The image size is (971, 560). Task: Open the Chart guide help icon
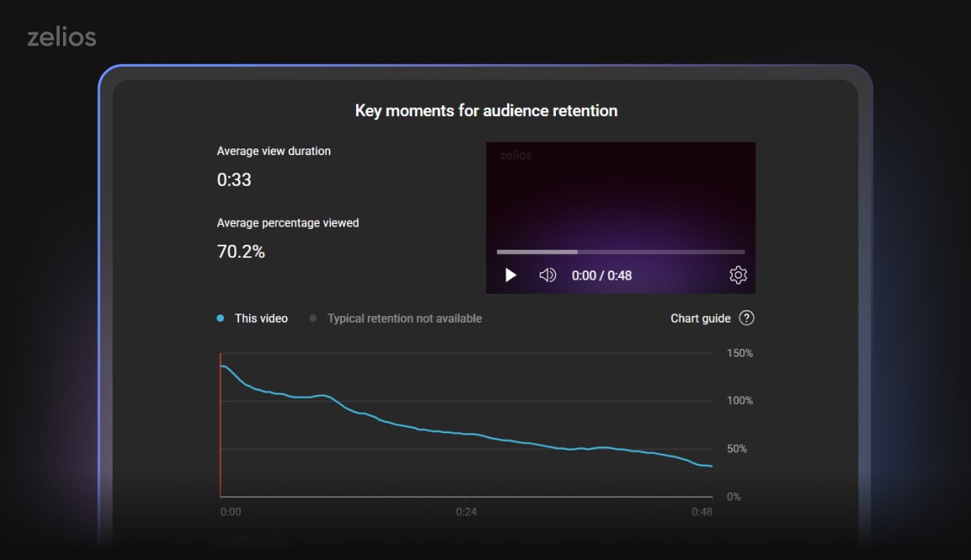tap(747, 318)
